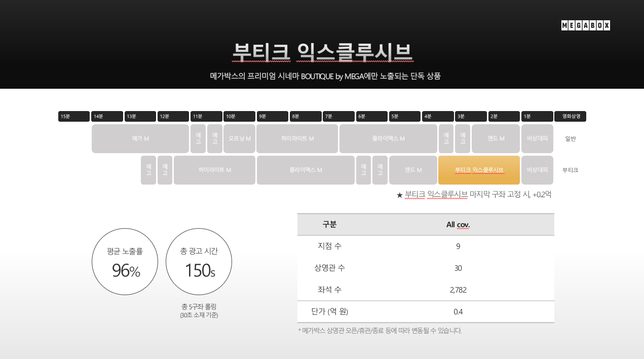
Task: Select the 단가 (억 원) row label
Action: pos(329,311)
